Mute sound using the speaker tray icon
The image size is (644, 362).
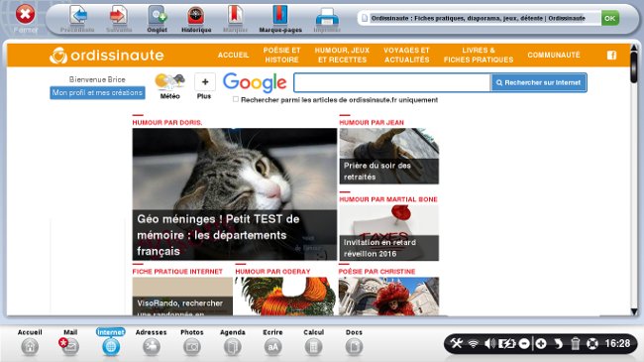[489, 343]
